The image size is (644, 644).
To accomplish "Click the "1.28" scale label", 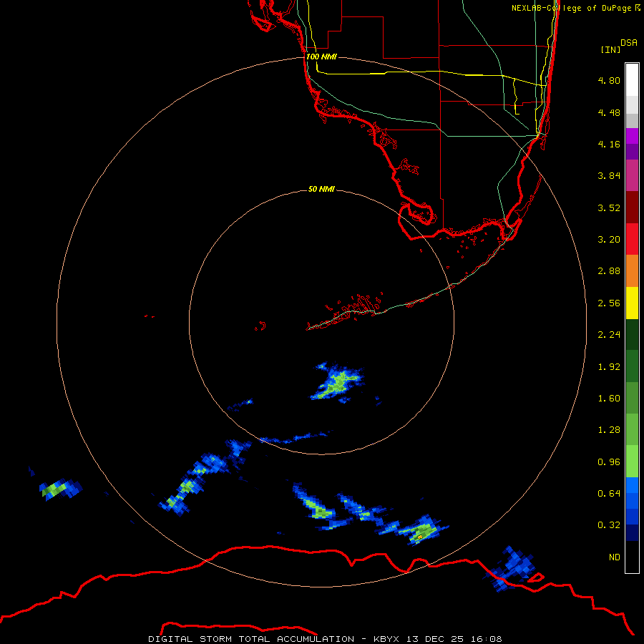I will pos(609,430).
